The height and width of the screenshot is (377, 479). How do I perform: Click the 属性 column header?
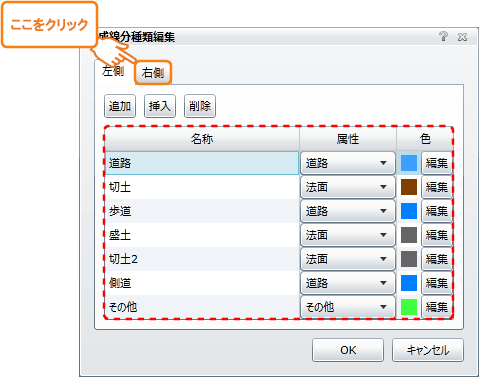coord(348,139)
